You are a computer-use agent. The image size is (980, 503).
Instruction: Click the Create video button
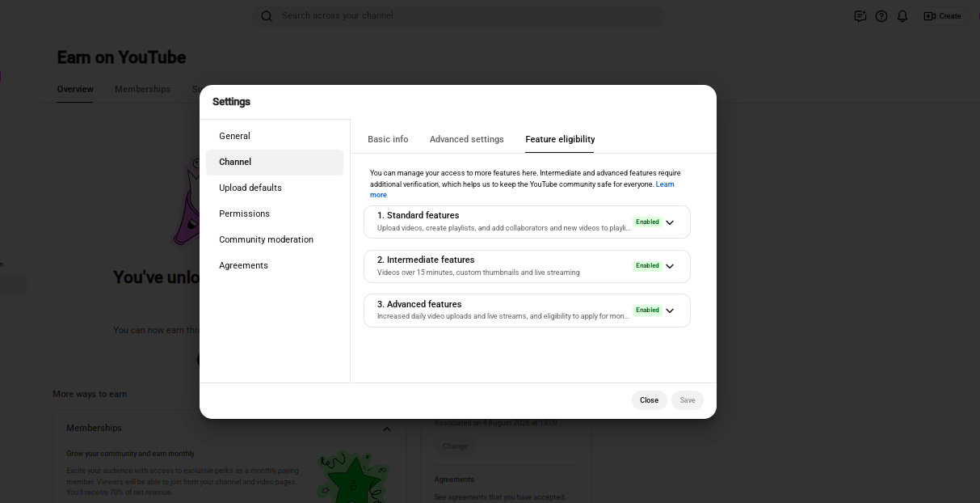click(x=942, y=16)
